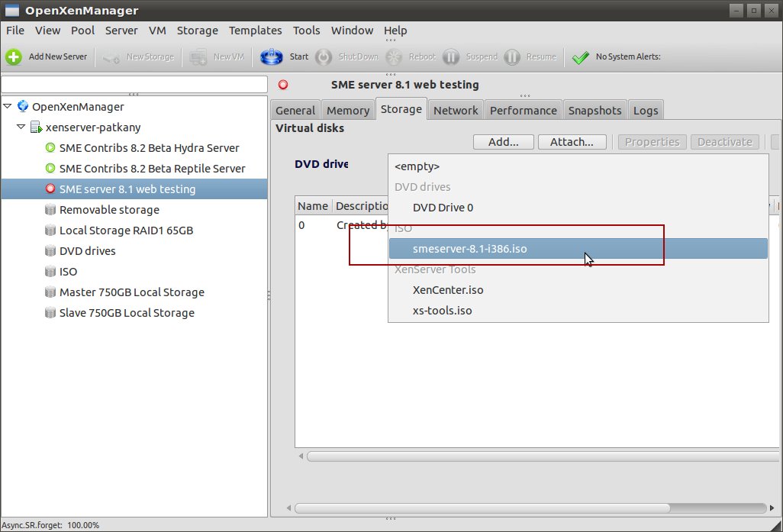Click the Start VM blue icon

272,57
